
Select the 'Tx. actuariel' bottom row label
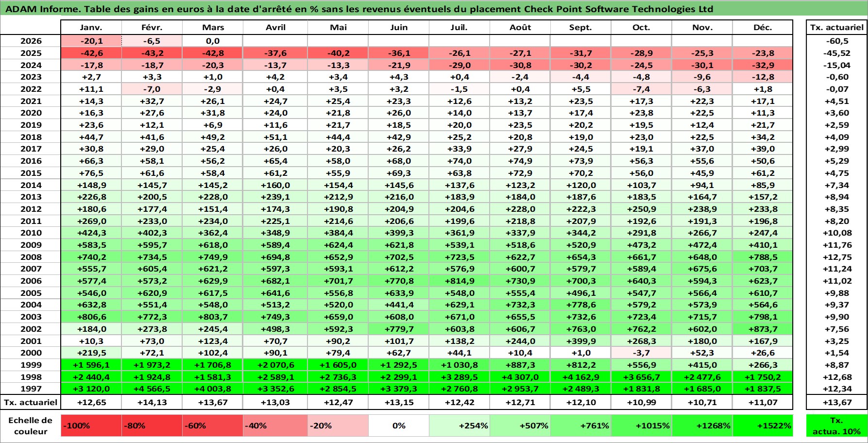point(31,402)
